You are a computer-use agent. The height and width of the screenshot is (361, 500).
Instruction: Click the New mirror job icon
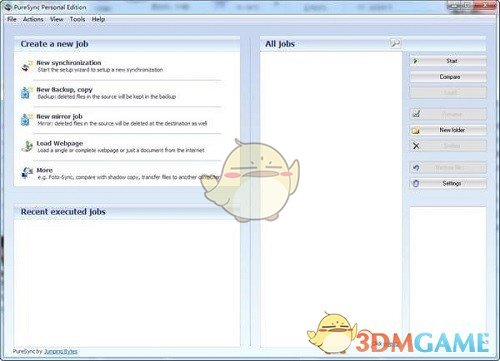tap(27, 119)
